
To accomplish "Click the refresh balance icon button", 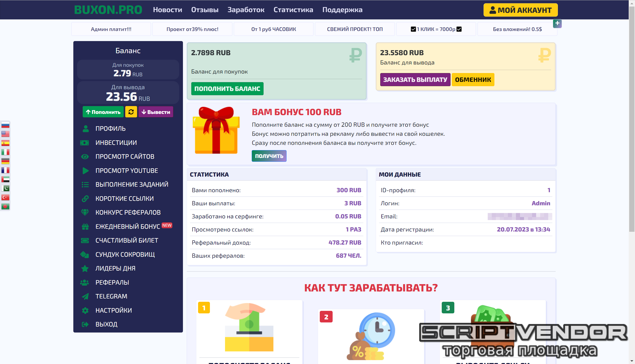I will point(131,112).
